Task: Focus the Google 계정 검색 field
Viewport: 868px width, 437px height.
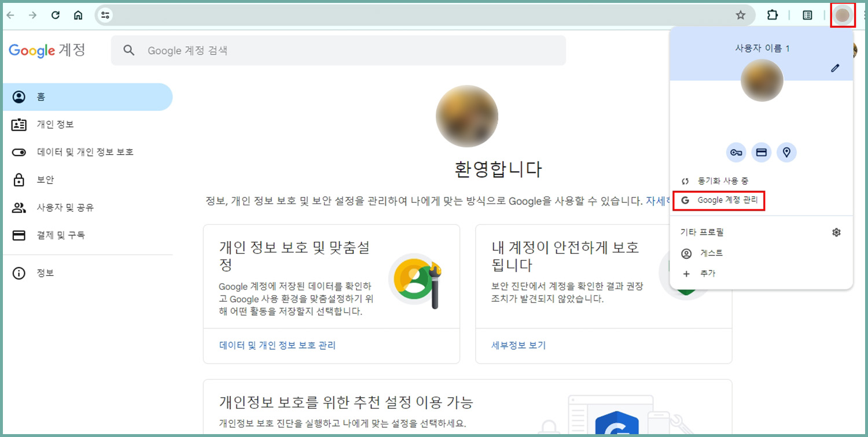Action: pos(339,50)
